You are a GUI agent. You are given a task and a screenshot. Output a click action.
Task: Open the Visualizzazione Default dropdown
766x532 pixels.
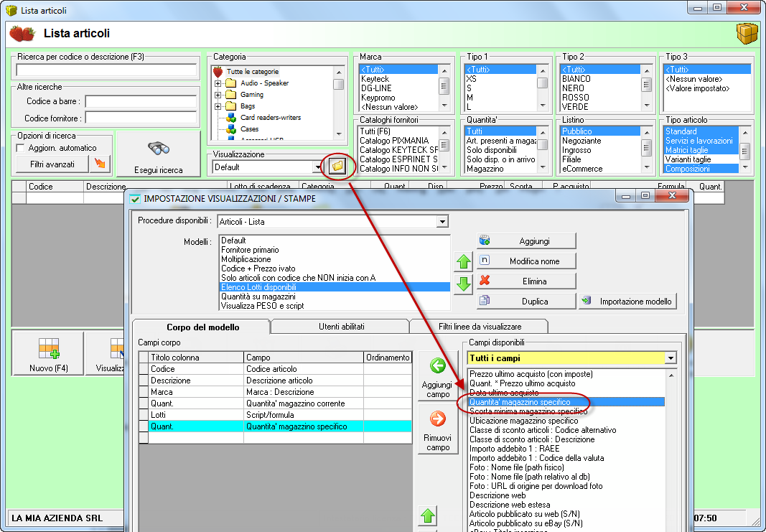click(318, 167)
